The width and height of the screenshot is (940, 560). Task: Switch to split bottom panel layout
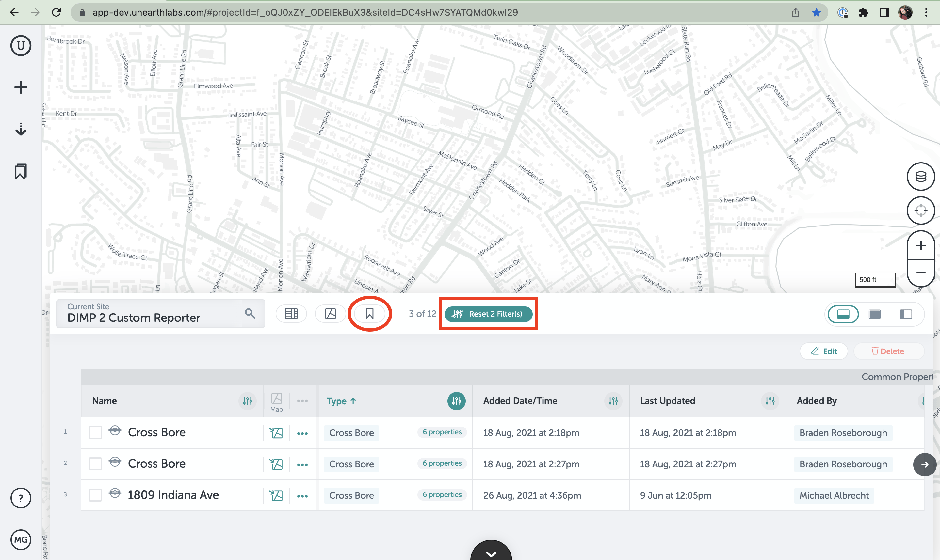point(843,314)
